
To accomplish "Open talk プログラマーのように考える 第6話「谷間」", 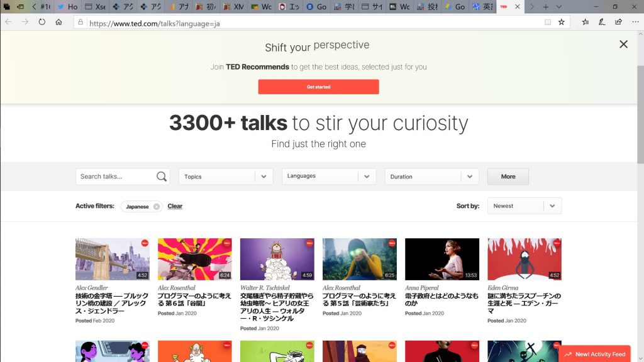I will (194, 300).
